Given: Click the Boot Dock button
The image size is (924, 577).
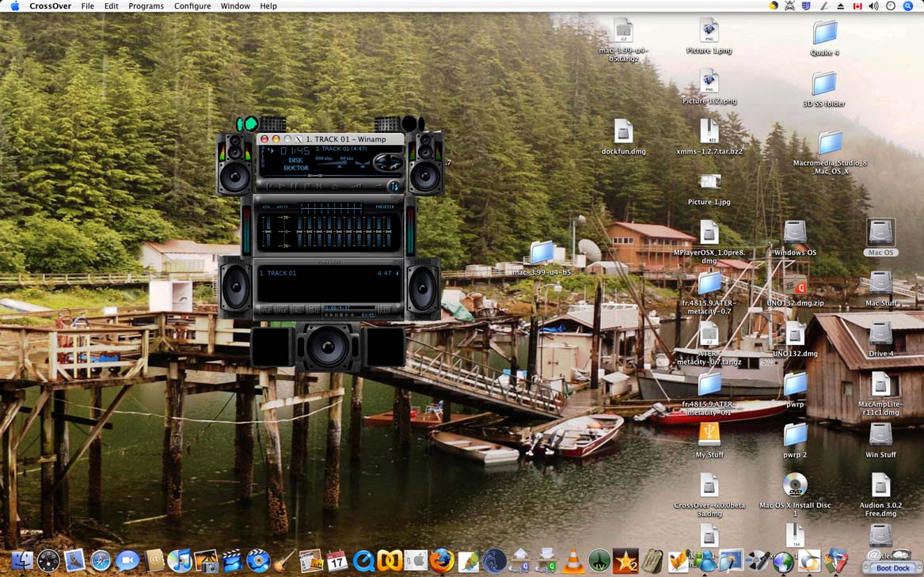Looking at the screenshot, I should click(x=892, y=568).
